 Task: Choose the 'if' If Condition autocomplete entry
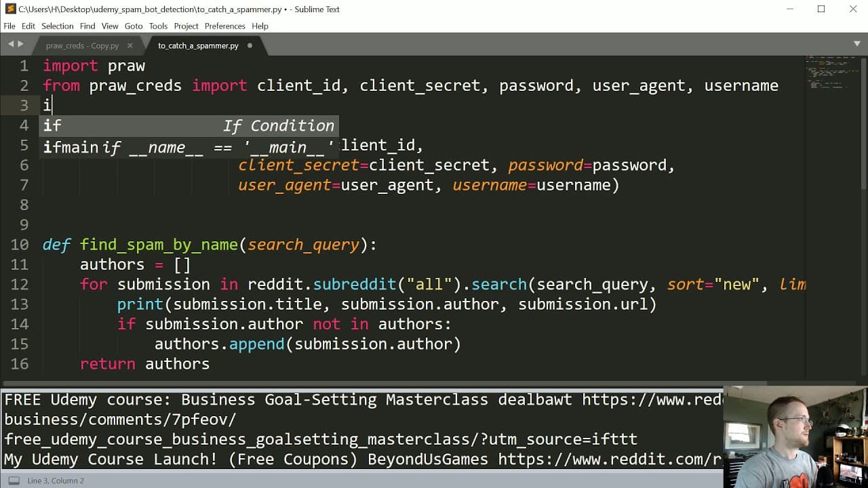tap(189, 125)
